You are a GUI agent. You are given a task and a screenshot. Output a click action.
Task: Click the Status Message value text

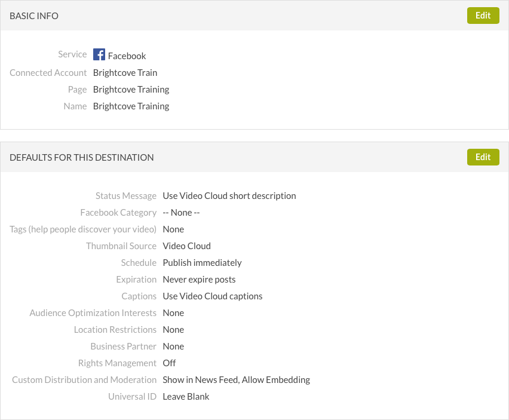(x=229, y=195)
